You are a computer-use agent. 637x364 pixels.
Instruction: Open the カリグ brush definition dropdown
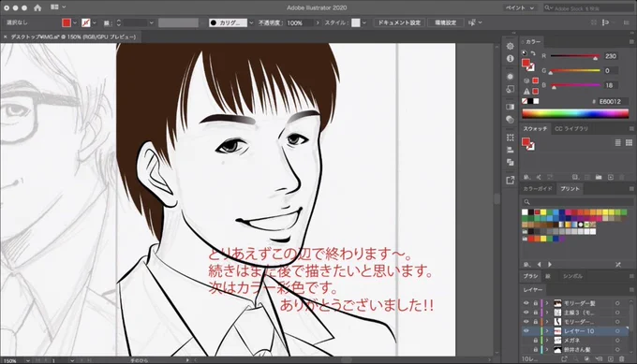point(251,22)
